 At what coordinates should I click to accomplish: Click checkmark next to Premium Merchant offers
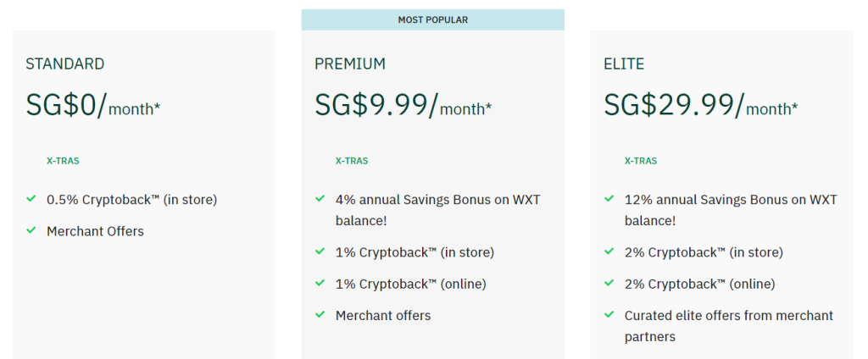(320, 314)
